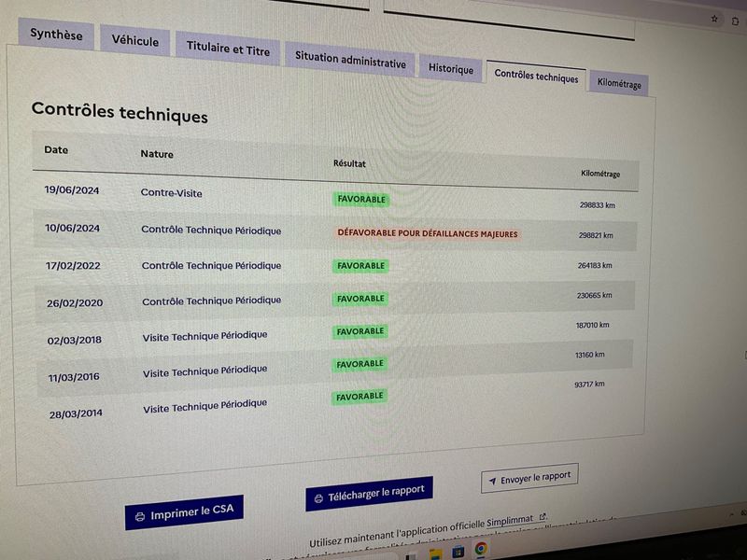Screen dimensions: 747x560
Task: Select the date 26/02/2020
Action: pyautogui.click(x=75, y=302)
